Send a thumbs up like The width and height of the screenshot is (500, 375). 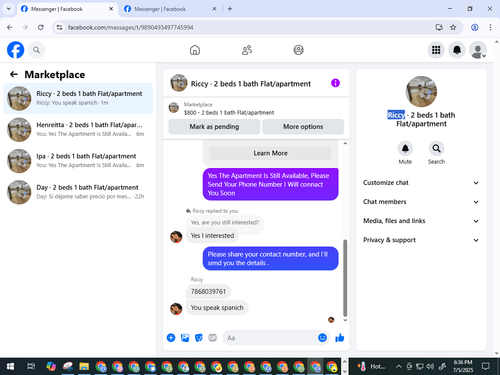point(340,338)
